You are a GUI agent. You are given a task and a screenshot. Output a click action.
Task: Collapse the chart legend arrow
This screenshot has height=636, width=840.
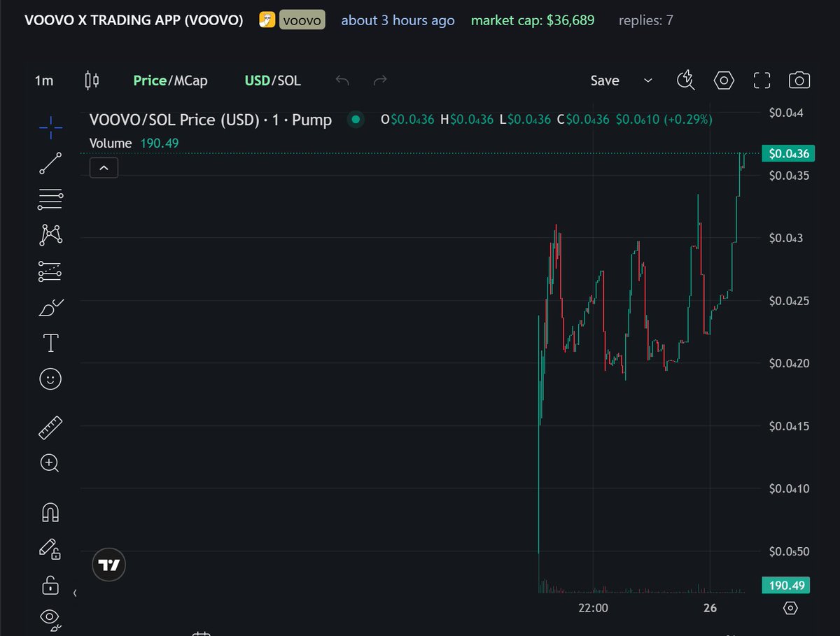[104, 167]
